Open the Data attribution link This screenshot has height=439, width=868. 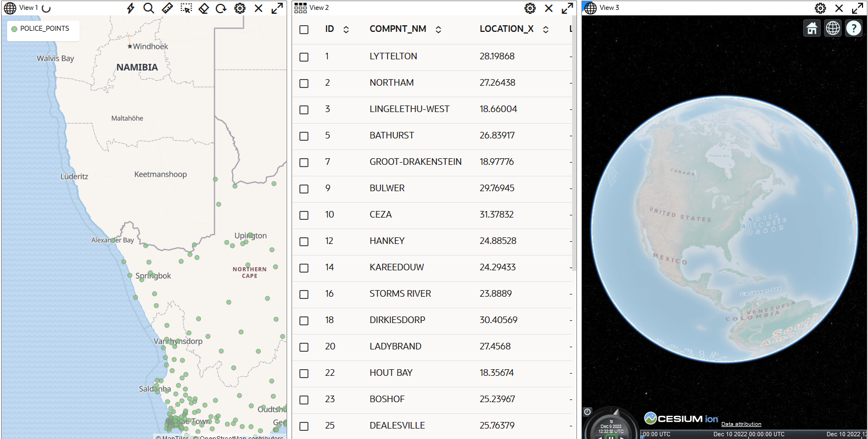click(741, 424)
